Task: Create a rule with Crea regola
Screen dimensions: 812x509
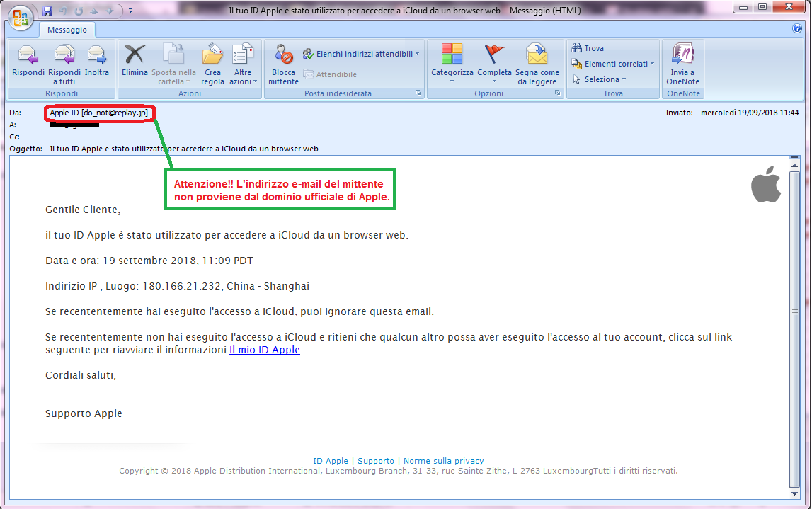Action: 212,64
